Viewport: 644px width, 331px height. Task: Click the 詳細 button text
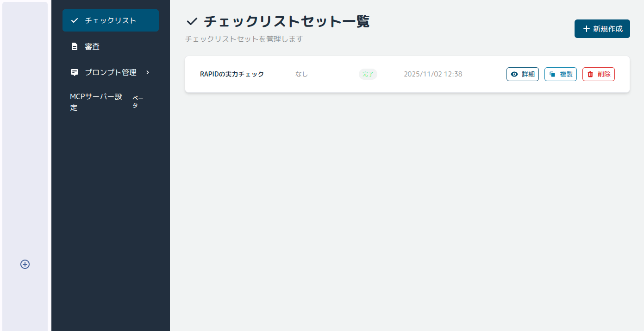528,74
